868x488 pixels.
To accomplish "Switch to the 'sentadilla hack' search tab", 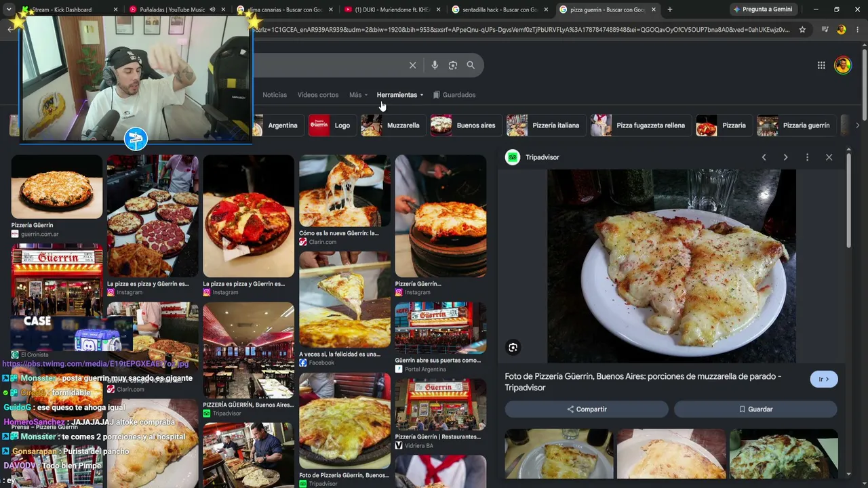I will pos(500,9).
